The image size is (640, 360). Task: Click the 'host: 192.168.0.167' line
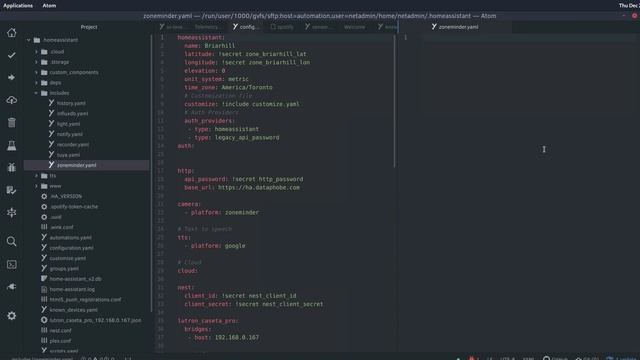click(x=227, y=338)
